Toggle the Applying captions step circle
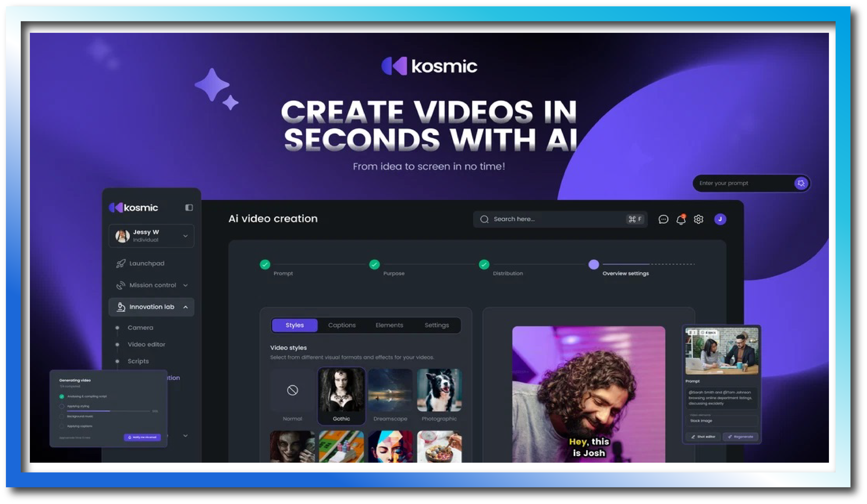The image size is (867, 504). click(62, 426)
